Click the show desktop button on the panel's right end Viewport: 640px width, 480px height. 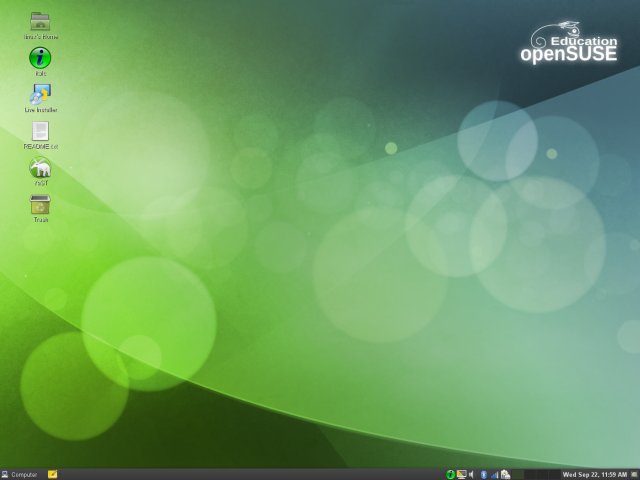(634, 474)
